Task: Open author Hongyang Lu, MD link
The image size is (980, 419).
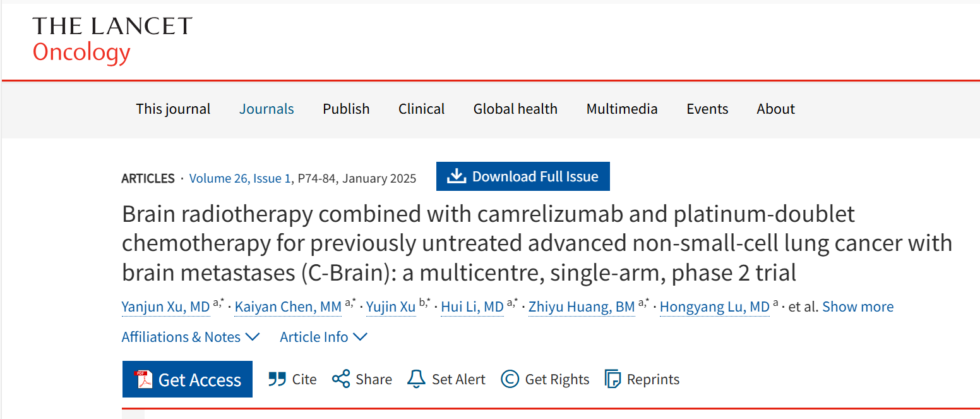Action: coord(714,307)
